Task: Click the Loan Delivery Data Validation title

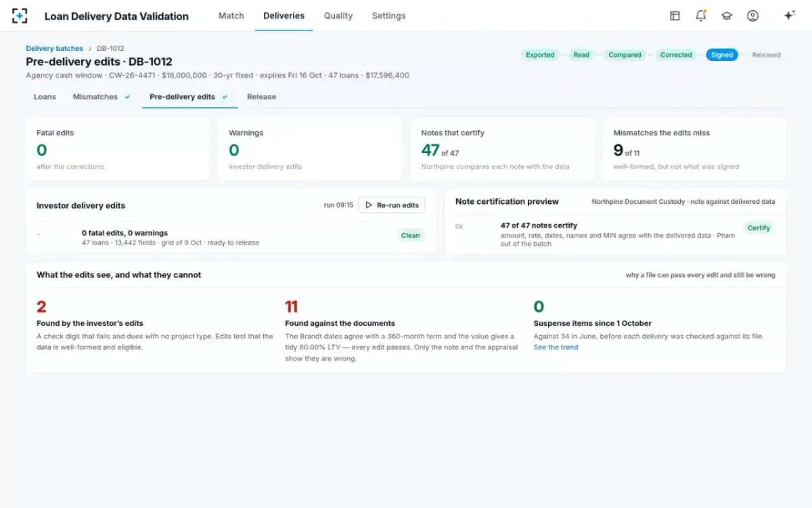Action: [116, 16]
